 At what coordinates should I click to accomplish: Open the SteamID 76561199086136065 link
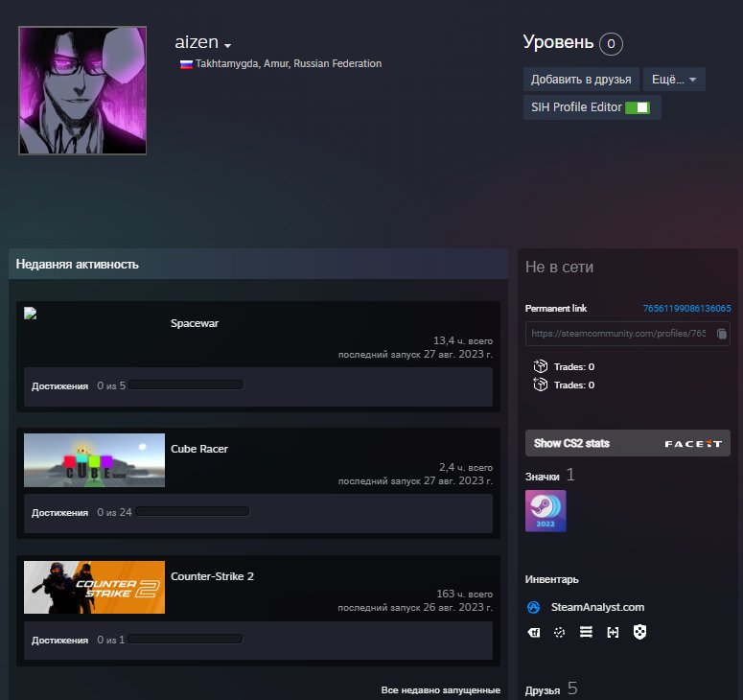click(686, 309)
